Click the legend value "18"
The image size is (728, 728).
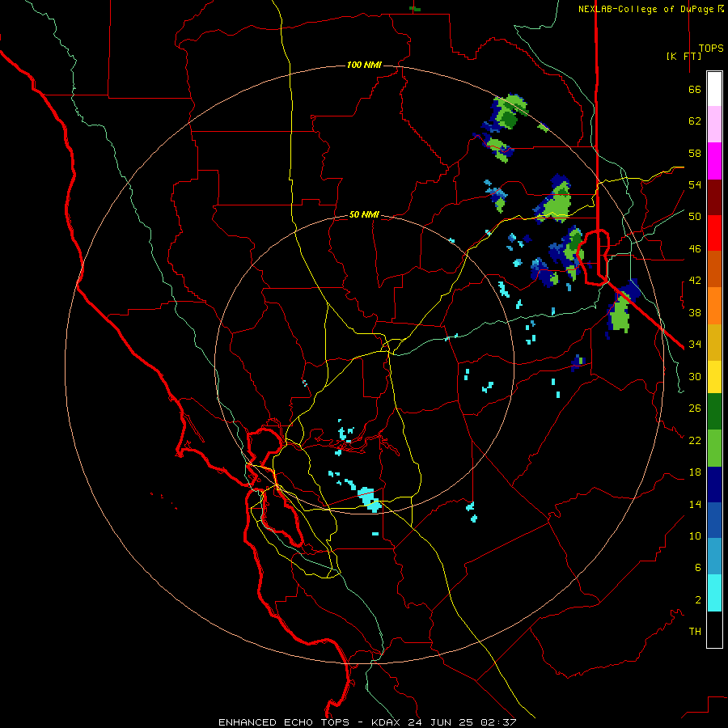point(695,472)
